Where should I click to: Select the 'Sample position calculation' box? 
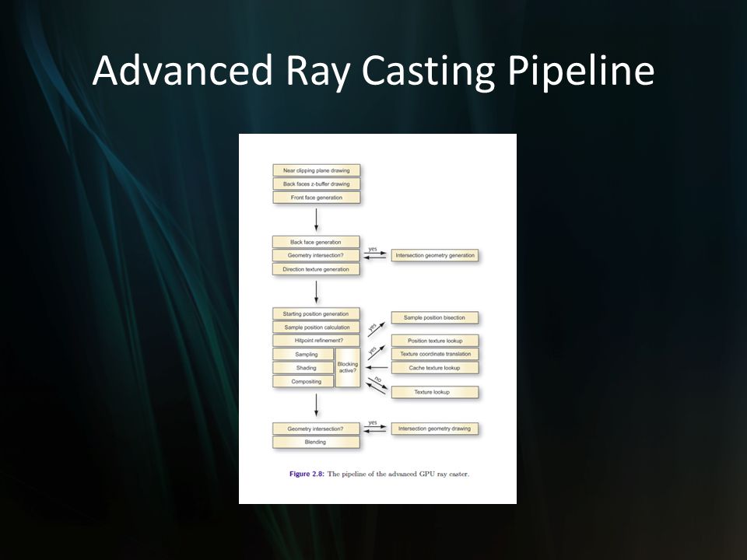316,327
